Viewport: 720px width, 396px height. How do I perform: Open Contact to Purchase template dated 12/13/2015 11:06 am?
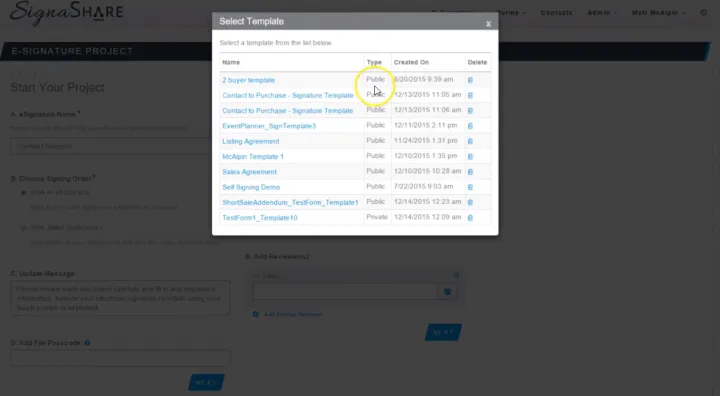point(288,110)
